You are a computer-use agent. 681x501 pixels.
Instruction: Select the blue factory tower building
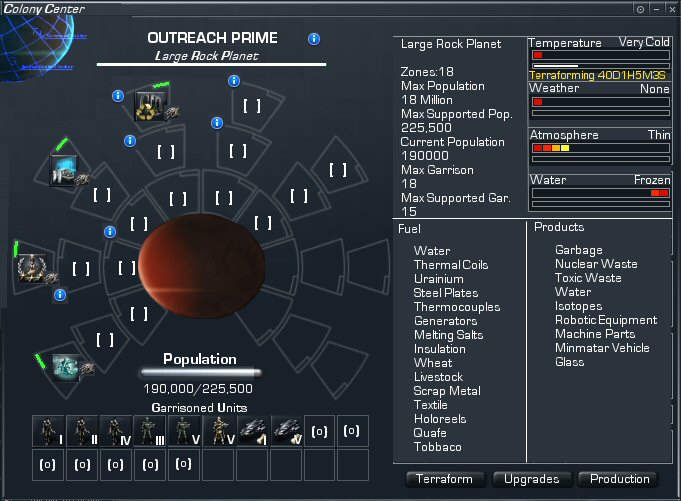[x=64, y=171]
